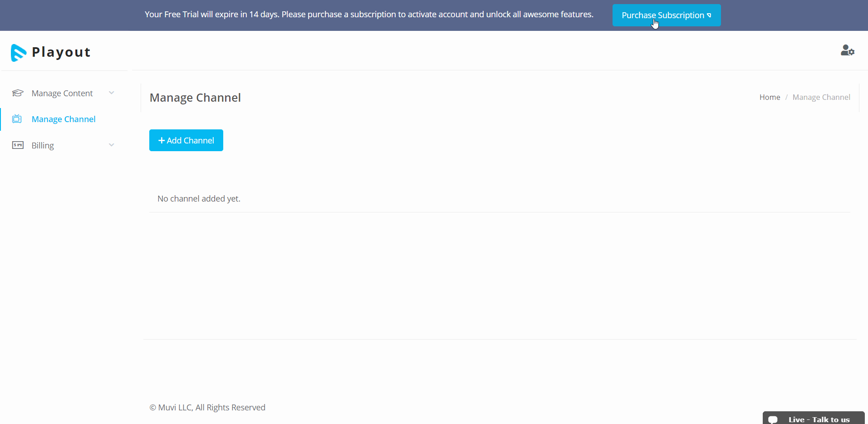Open the user account settings icon
The image size is (868, 424).
(847, 50)
